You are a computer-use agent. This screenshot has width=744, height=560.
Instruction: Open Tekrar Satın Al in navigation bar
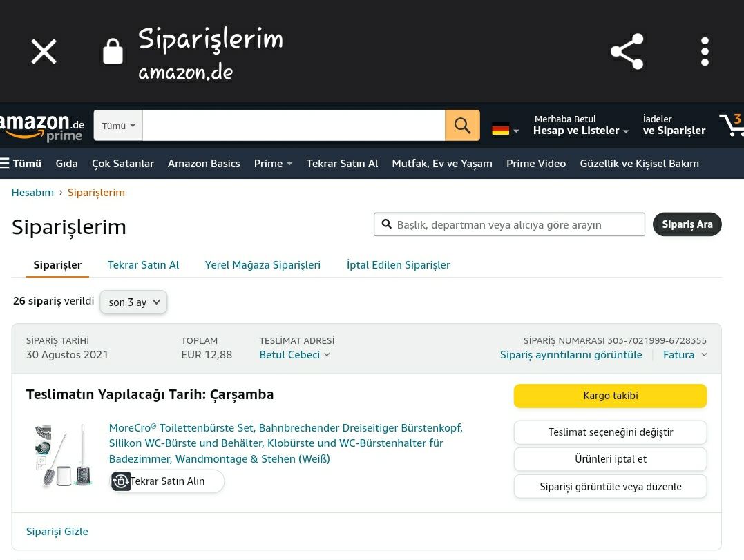(x=342, y=164)
